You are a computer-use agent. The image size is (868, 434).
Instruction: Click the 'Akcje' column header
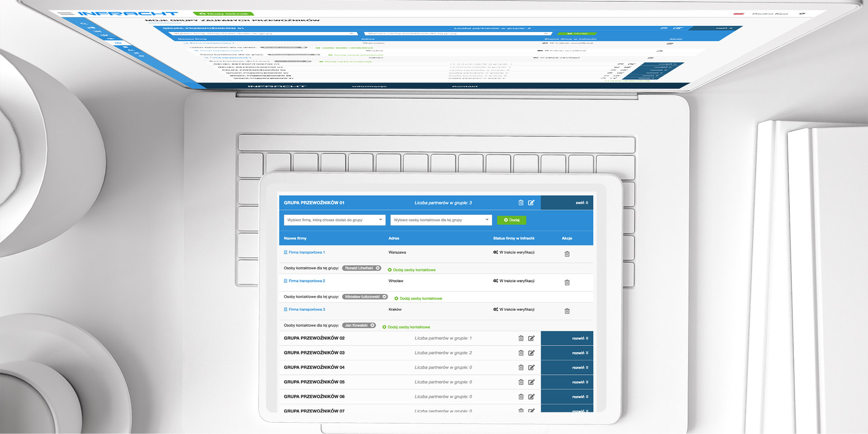click(567, 238)
